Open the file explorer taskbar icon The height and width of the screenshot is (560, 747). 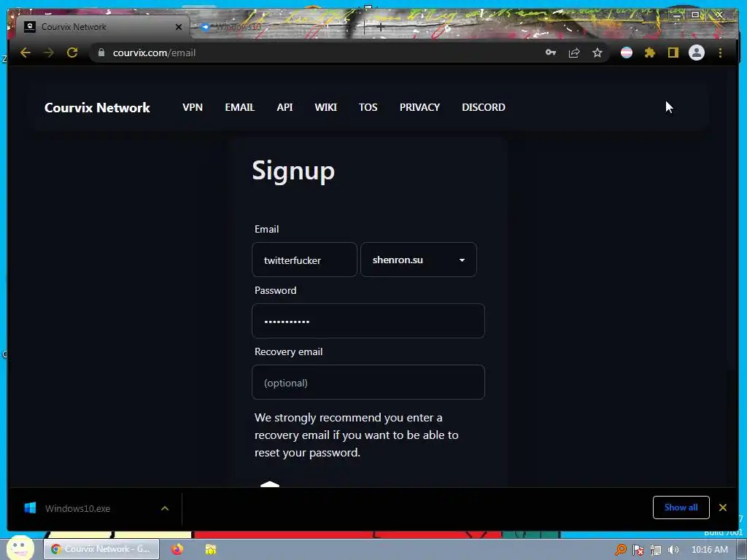coord(211,550)
